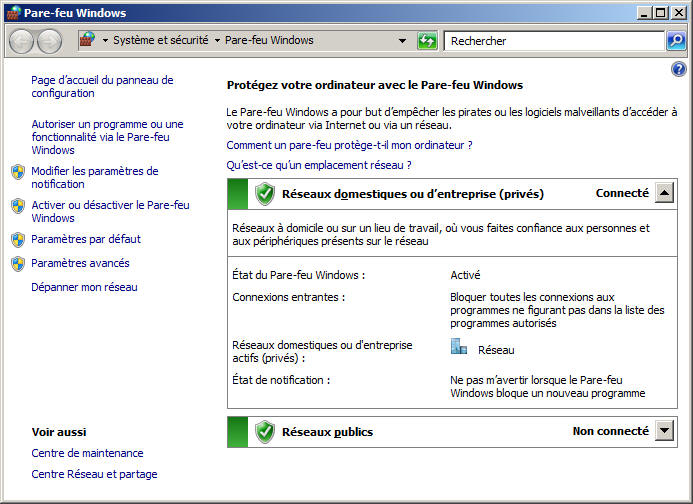Open Paramètres par défaut link
693x504 pixels.
[86, 239]
